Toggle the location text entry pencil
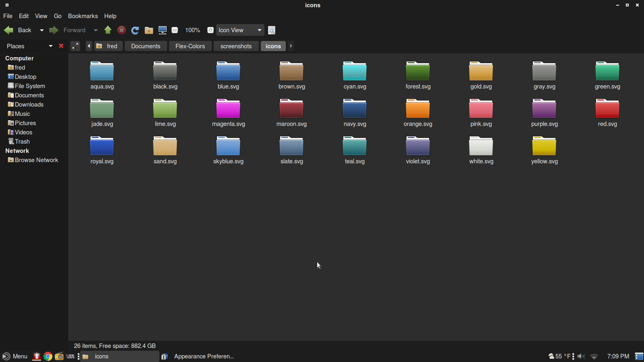The width and height of the screenshot is (644, 362). coord(75,46)
